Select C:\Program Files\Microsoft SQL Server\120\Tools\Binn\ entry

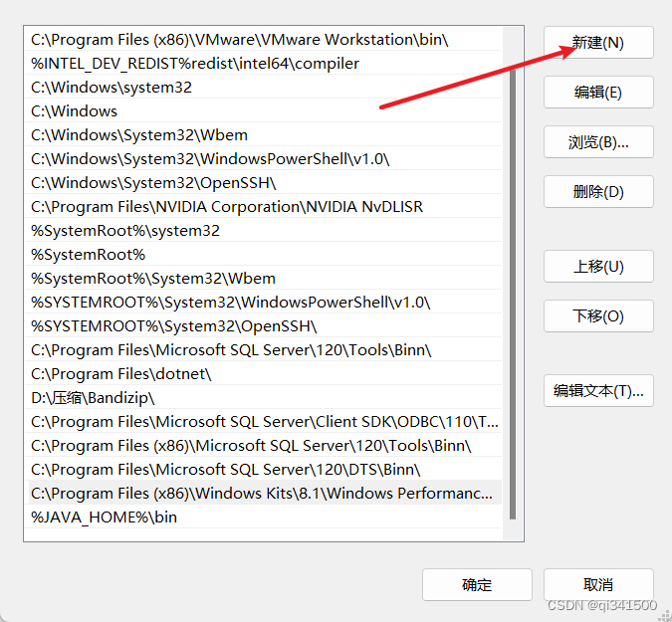[x=263, y=350]
